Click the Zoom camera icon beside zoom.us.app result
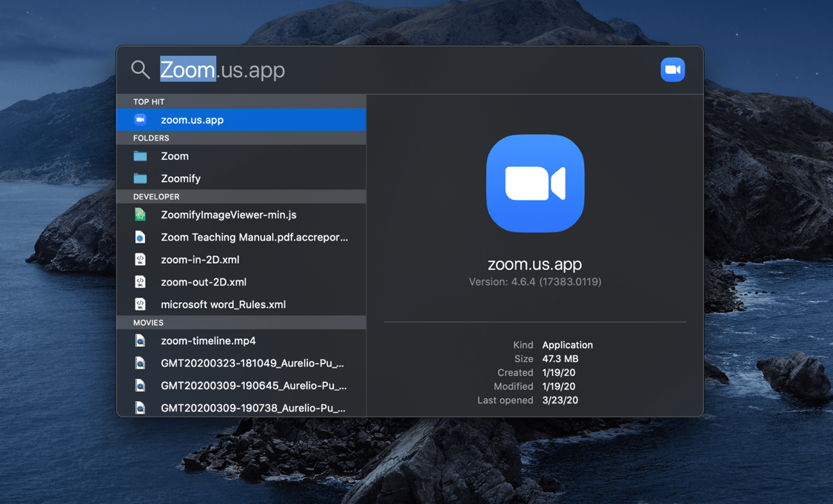The height and width of the screenshot is (504, 833). 140,119
